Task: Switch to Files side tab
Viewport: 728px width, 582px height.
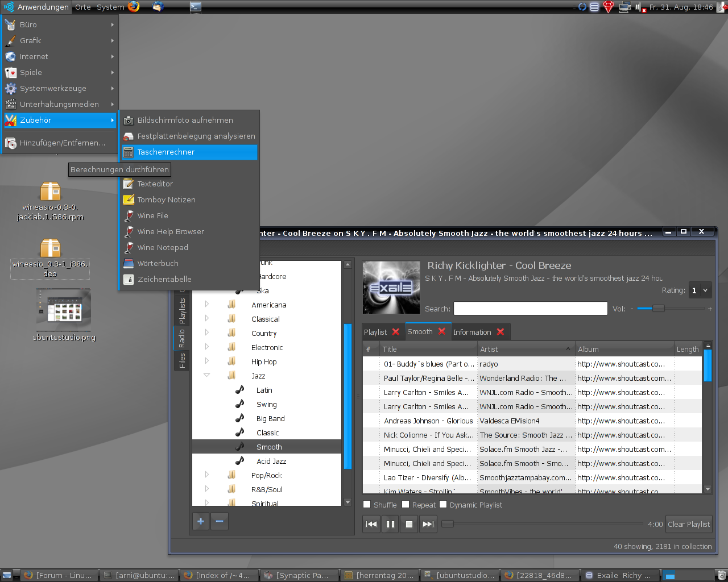Action: click(x=182, y=360)
